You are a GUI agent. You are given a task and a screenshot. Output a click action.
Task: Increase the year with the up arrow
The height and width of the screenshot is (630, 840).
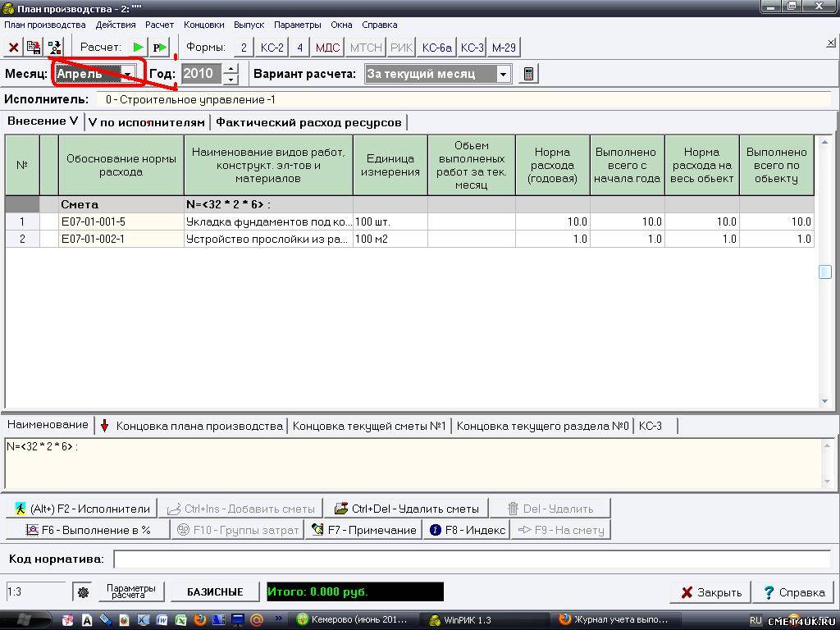tap(231, 69)
